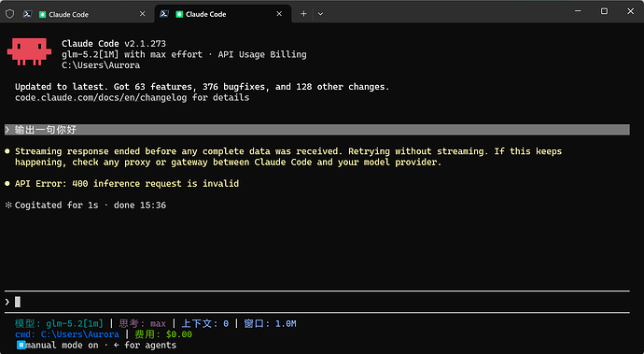The width and height of the screenshot is (644, 354).
Task: Click 'Updated to latest' changelog summary line
Action: pos(203,87)
